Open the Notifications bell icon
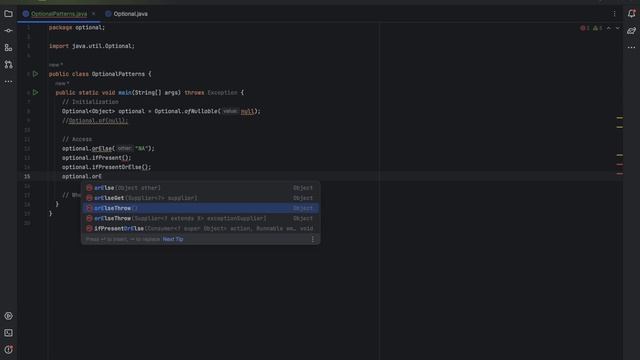Screen dimensions: 640x360 [x=631, y=14]
